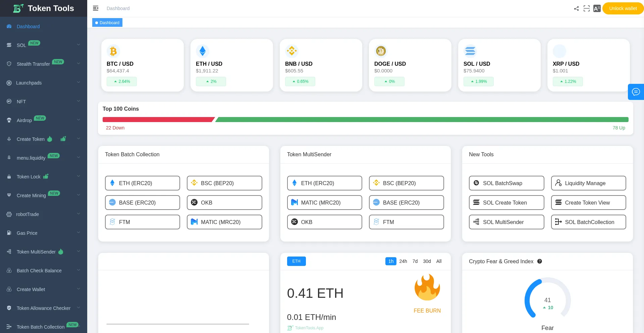This screenshot has height=333, width=644.
Task: Expand the Token Lock chevron
Action: click(78, 176)
